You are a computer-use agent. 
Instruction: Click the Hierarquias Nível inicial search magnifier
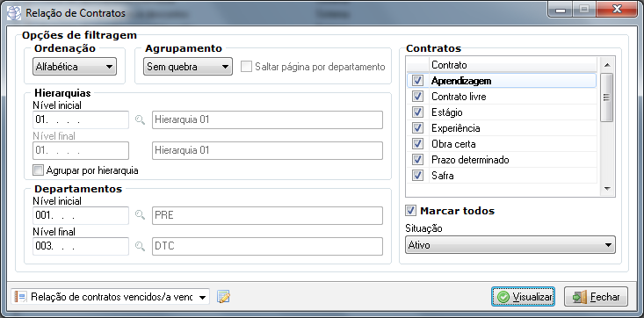coord(141,120)
